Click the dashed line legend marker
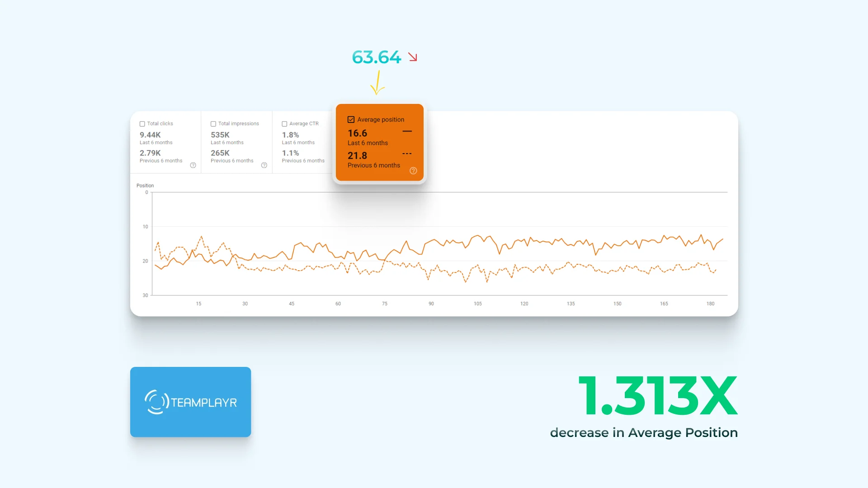The image size is (868, 488). click(407, 154)
